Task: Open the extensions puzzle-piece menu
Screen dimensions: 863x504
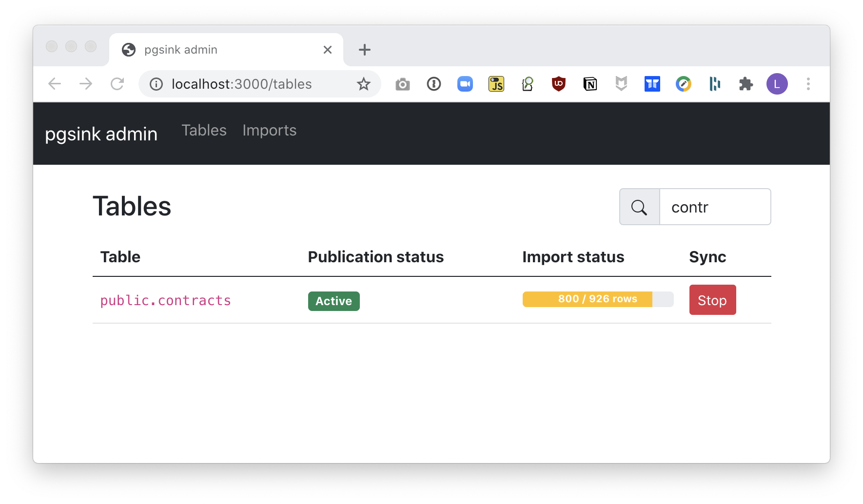Action: (x=745, y=84)
